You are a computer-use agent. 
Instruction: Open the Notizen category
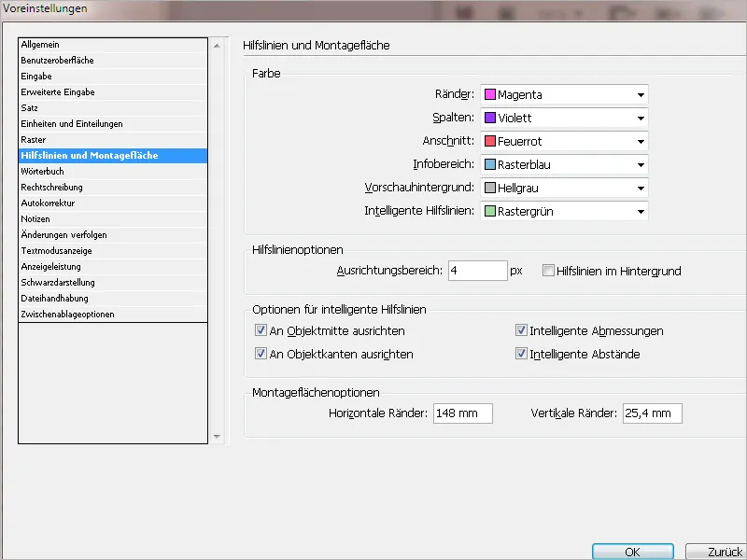click(x=113, y=219)
